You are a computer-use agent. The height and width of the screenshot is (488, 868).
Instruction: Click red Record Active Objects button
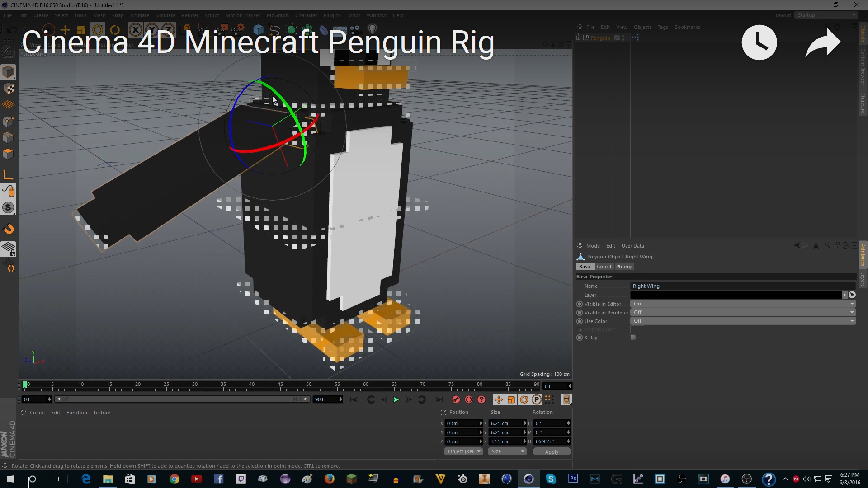[456, 399]
